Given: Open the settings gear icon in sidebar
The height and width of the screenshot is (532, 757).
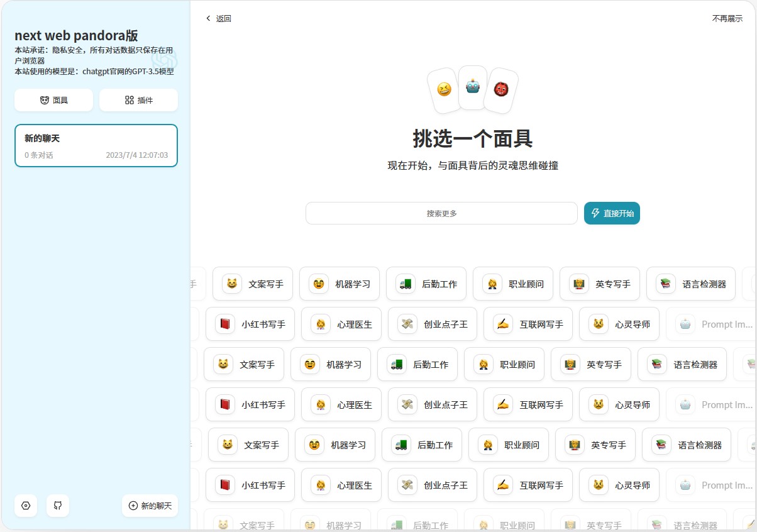Looking at the screenshot, I should tap(26, 506).
